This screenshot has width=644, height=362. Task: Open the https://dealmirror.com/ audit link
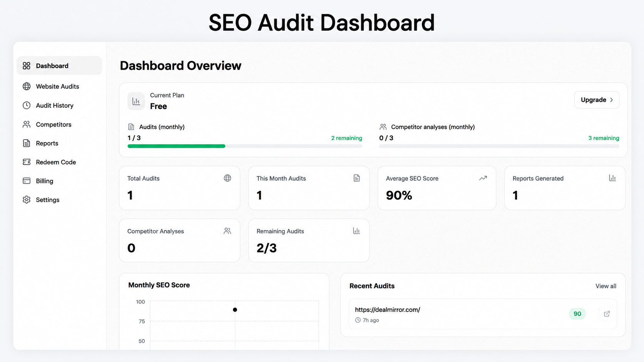pos(387,310)
